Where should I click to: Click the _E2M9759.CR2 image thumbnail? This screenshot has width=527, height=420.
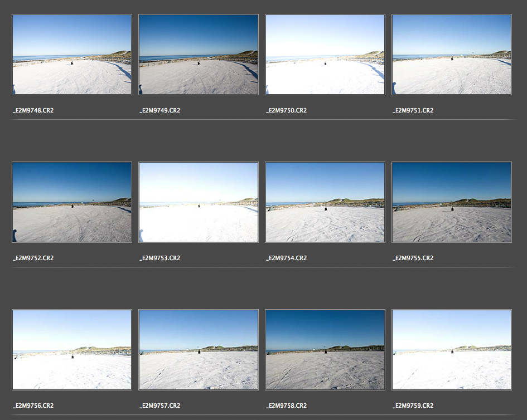coord(452,350)
